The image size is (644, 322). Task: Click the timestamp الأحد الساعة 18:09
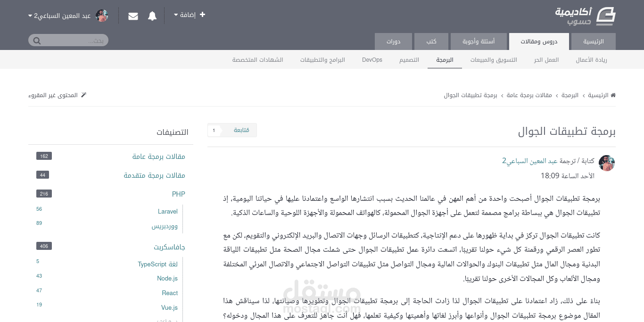(568, 176)
